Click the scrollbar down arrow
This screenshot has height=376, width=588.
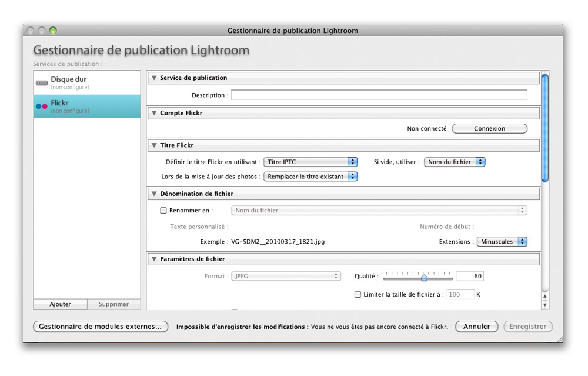pyautogui.click(x=545, y=305)
